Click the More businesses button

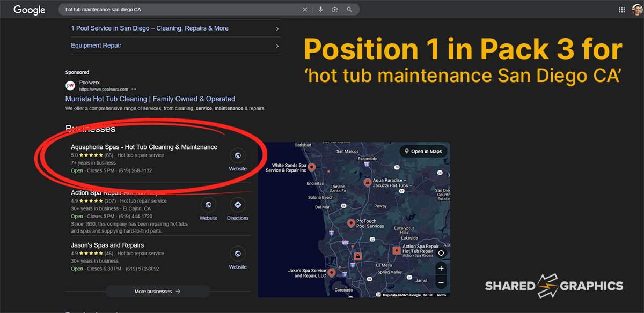tap(157, 292)
